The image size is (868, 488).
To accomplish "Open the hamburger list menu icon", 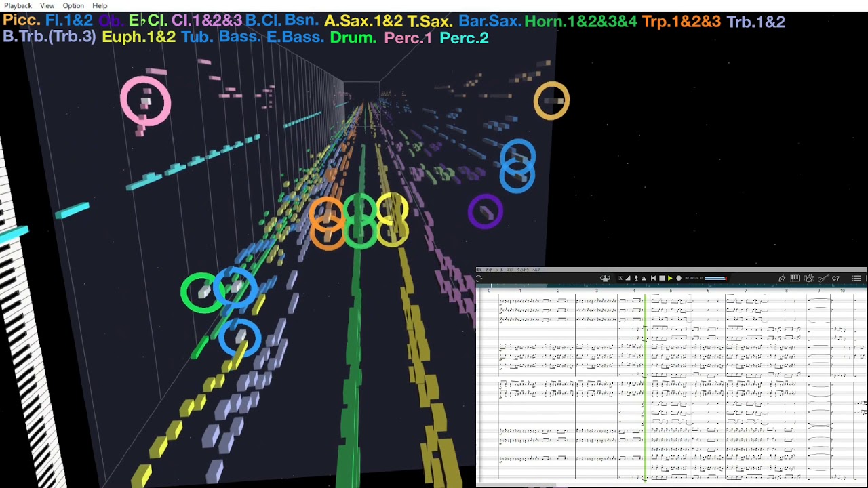I will [856, 278].
